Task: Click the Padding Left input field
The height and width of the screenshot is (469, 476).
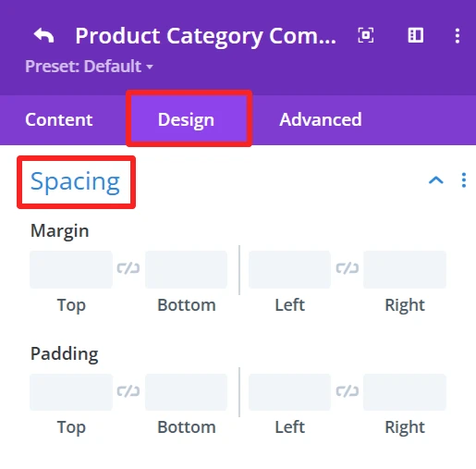Action: pos(289,392)
